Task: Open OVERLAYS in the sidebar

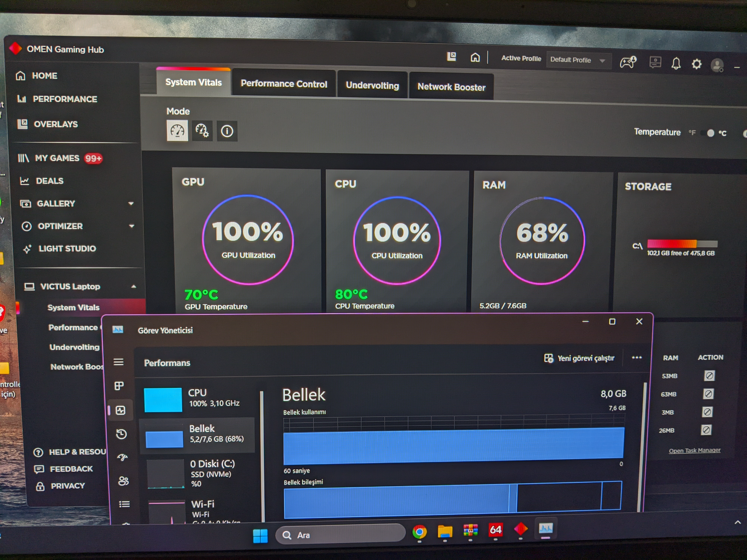Action: point(48,124)
